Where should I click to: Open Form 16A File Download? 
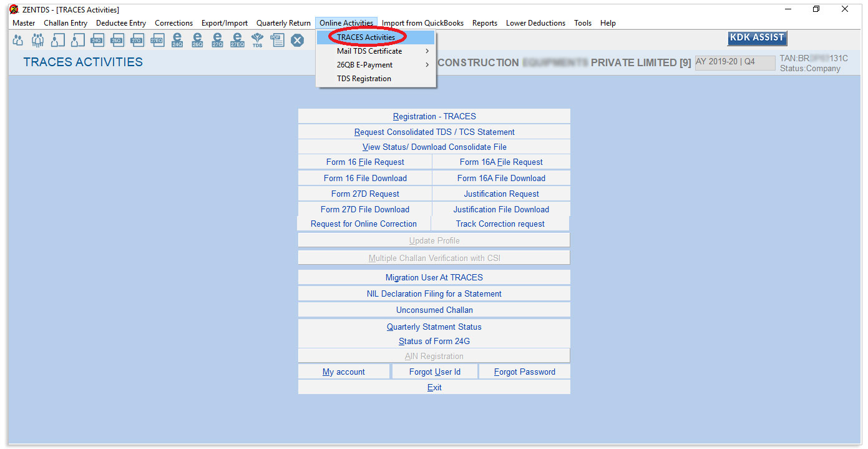coord(501,178)
